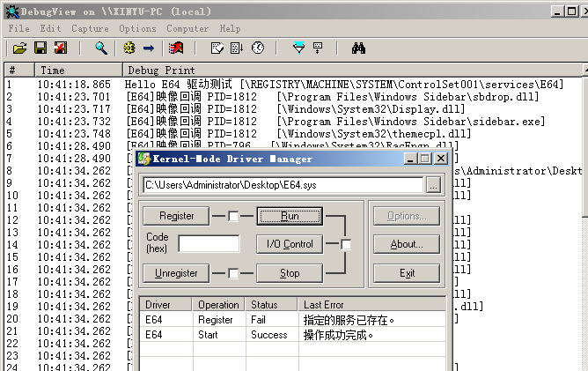Click the magnifying glass Capture icon
The height and width of the screenshot is (371, 588).
click(x=101, y=48)
